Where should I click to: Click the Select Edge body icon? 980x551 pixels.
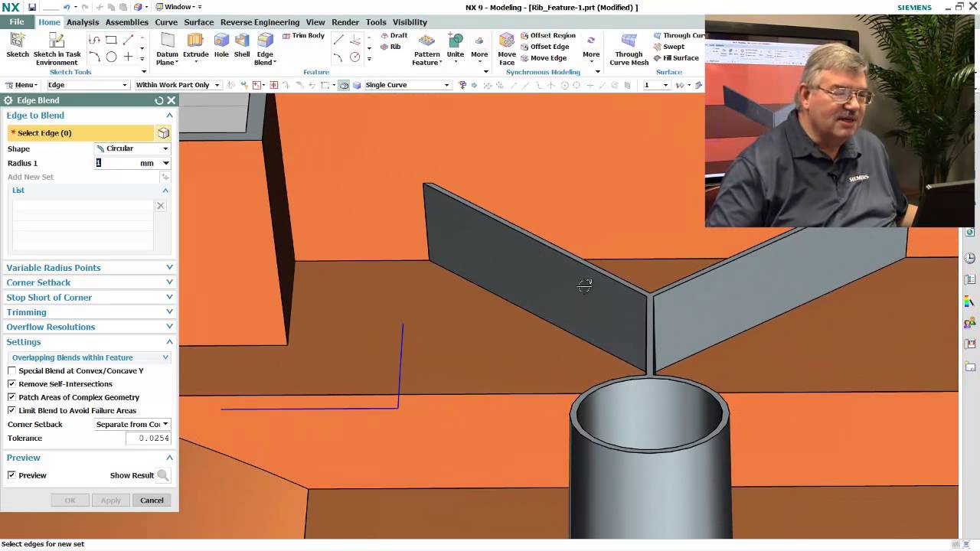(163, 132)
